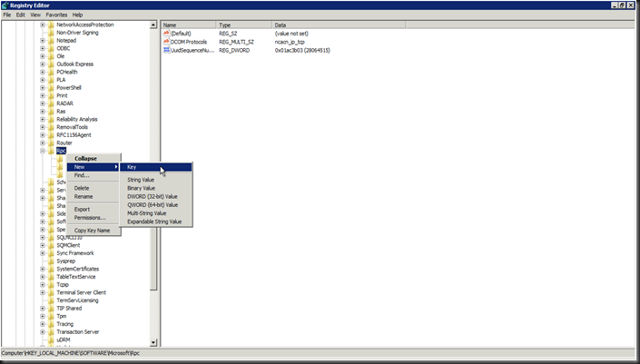Select the TIP Shared key
The width and height of the screenshot is (640, 364).
(69, 308)
